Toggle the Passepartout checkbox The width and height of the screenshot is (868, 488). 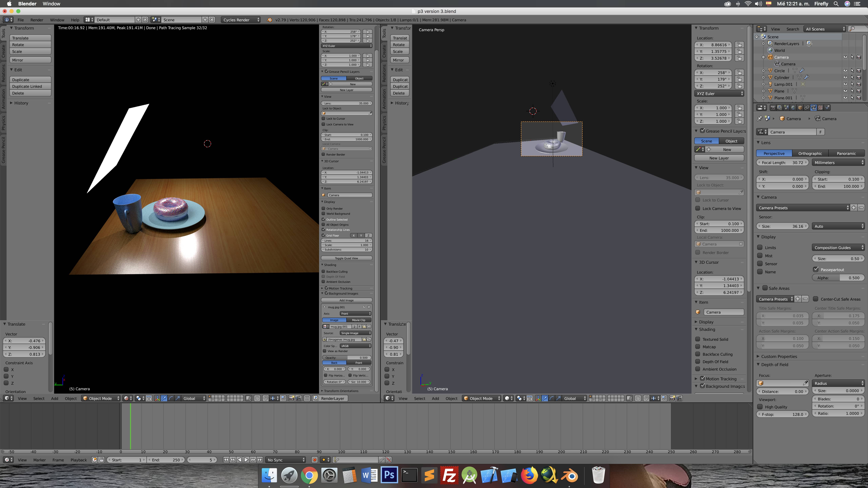pyautogui.click(x=816, y=269)
